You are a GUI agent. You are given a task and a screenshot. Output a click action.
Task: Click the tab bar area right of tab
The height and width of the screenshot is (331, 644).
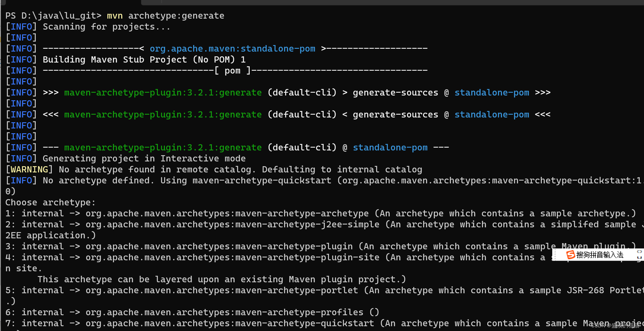(394, 2)
